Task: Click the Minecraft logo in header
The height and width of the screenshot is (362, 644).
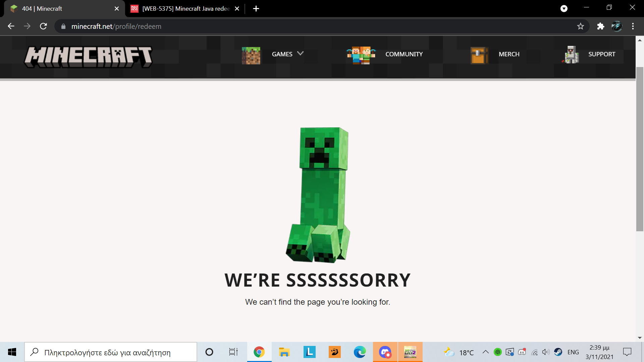Action: [x=88, y=56]
